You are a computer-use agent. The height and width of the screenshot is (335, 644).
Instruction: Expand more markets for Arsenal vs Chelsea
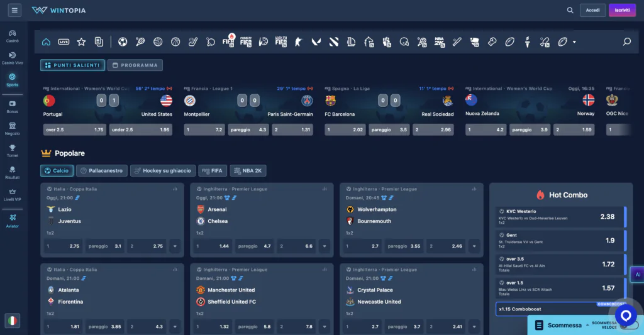coord(325,246)
